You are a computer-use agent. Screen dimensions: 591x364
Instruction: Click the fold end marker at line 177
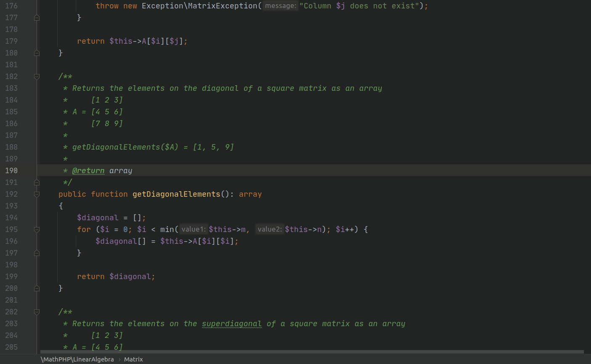(37, 18)
